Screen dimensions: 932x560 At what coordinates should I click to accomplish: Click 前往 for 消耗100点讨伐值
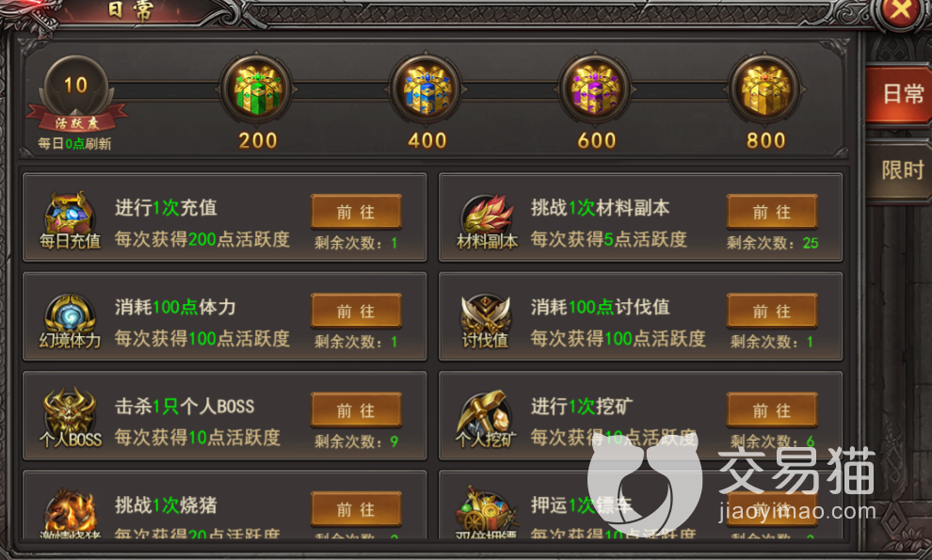tap(772, 311)
